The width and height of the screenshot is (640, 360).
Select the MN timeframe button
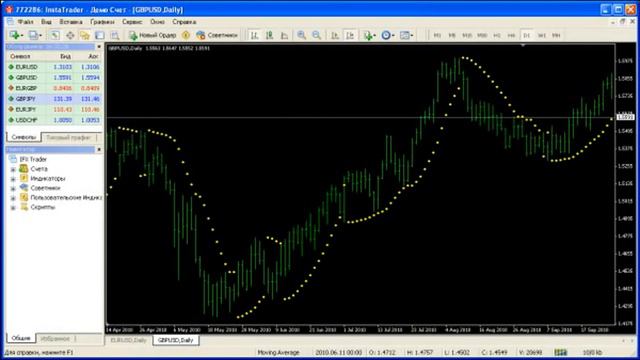(x=556, y=36)
